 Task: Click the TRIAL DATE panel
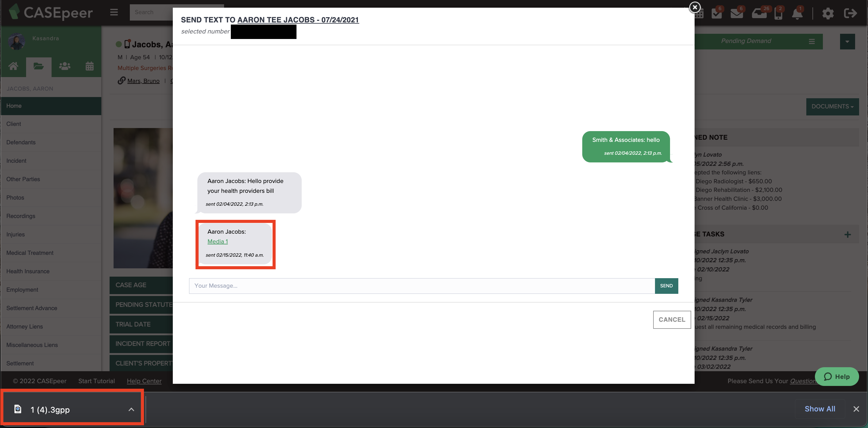point(141,324)
